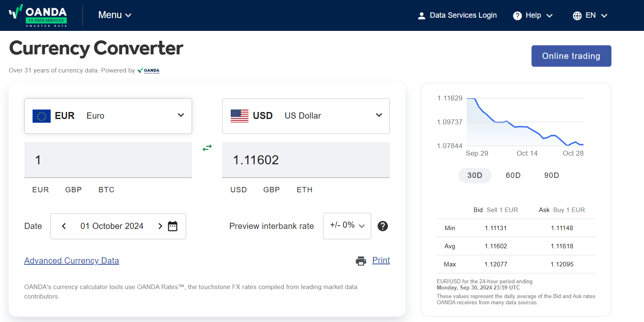Click the EUR amount input field

(x=108, y=160)
